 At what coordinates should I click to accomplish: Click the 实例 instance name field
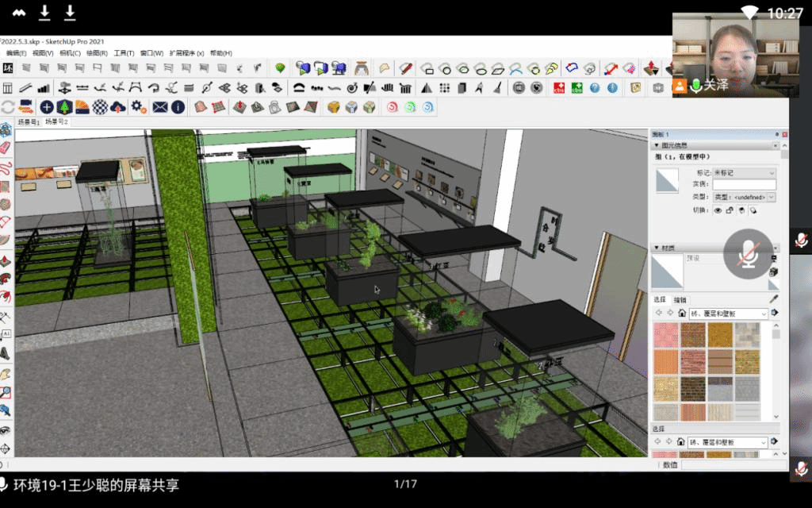click(744, 184)
